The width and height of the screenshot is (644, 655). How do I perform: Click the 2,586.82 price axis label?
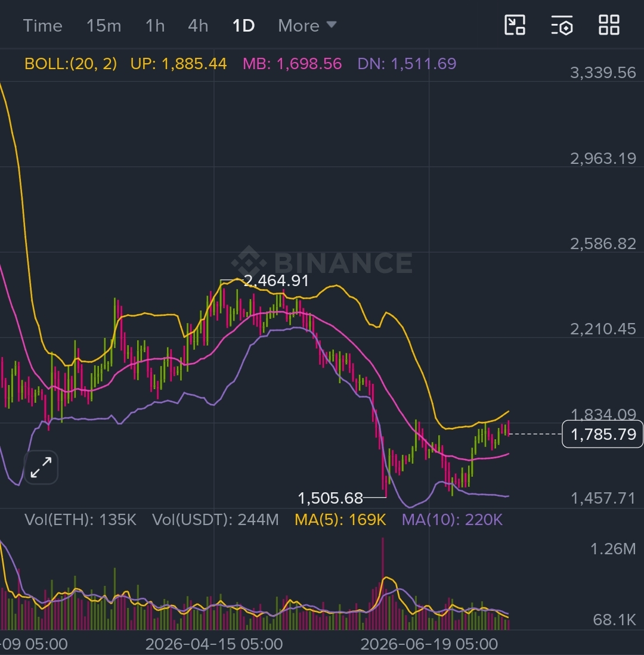click(x=603, y=244)
